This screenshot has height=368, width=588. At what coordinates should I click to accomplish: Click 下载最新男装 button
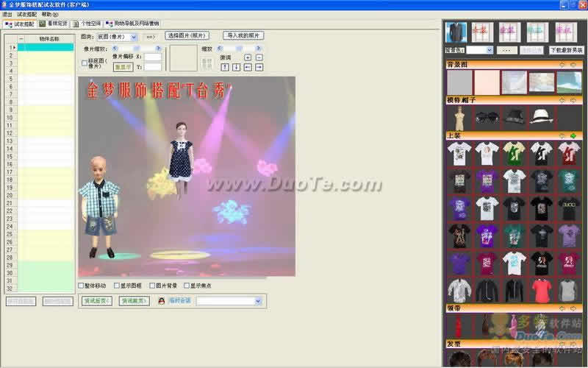tap(566, 50)
